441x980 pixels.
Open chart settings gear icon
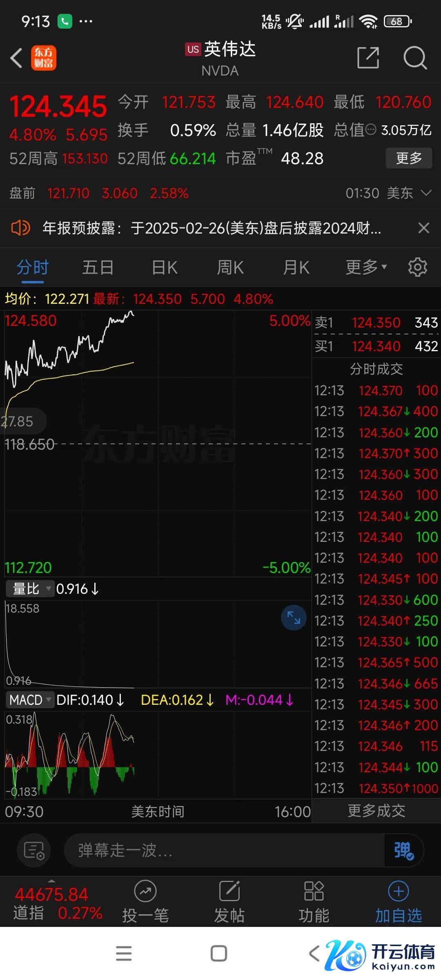417,267
